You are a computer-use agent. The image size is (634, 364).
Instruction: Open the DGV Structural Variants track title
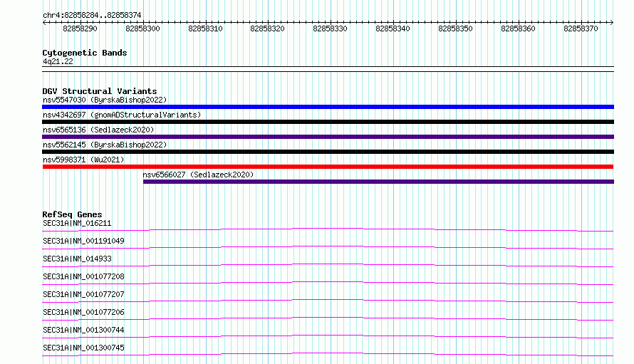click(100, 91)
